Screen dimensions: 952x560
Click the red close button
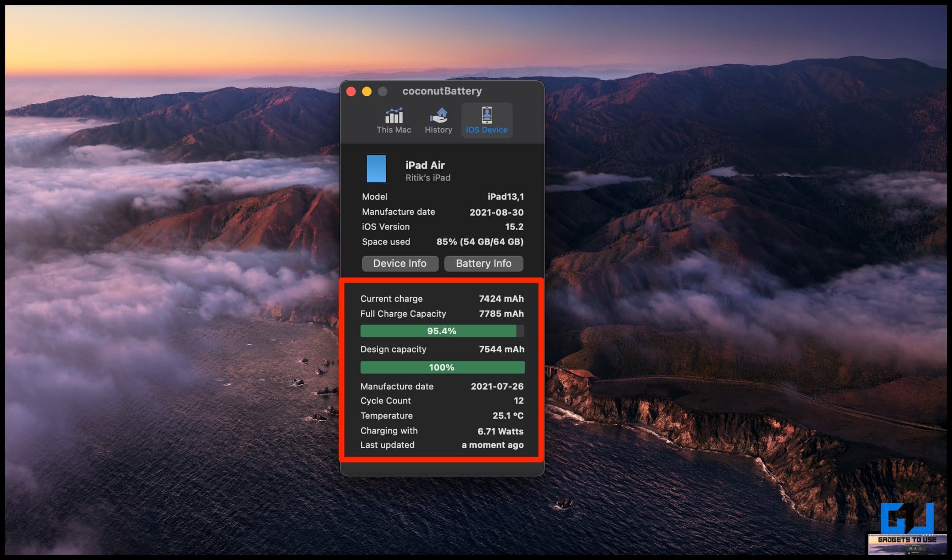(x=352, y=92)
